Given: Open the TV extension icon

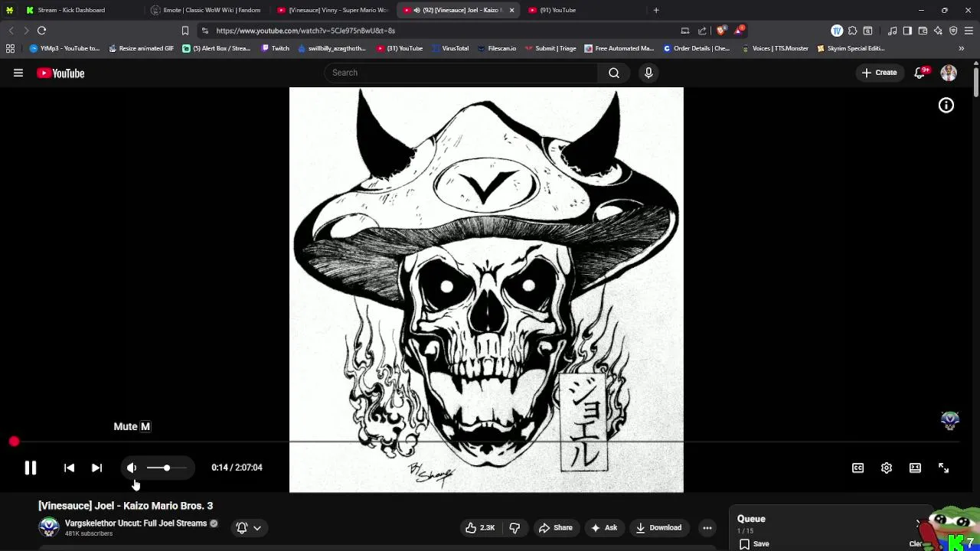Looking at the screenshot, I should click(x=837, y=31).
